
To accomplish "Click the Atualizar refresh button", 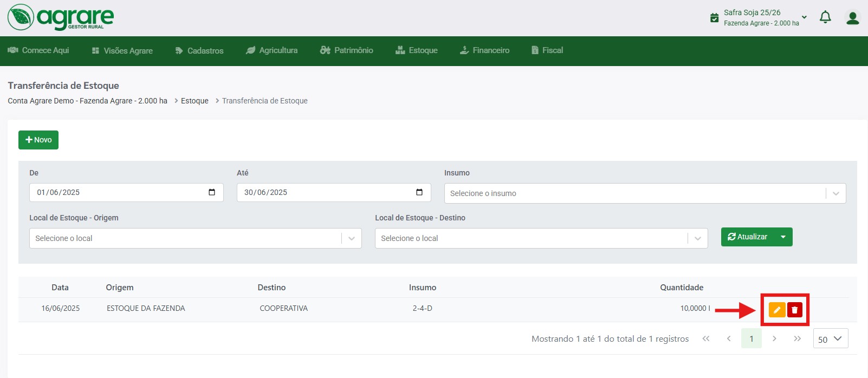I will tap(748, 237).
